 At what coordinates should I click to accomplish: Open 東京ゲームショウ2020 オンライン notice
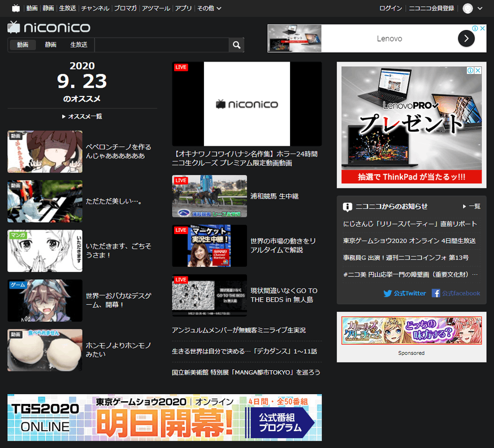pos(409,241)
